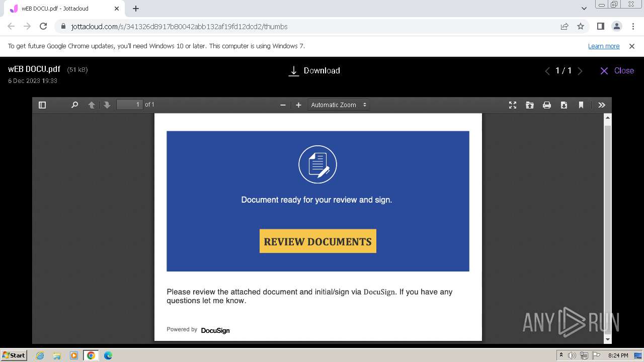Viewport: 644px width, 362px height.
Task: Close the wEB DOCU.pdf browser tab
Action: (117, 9)
